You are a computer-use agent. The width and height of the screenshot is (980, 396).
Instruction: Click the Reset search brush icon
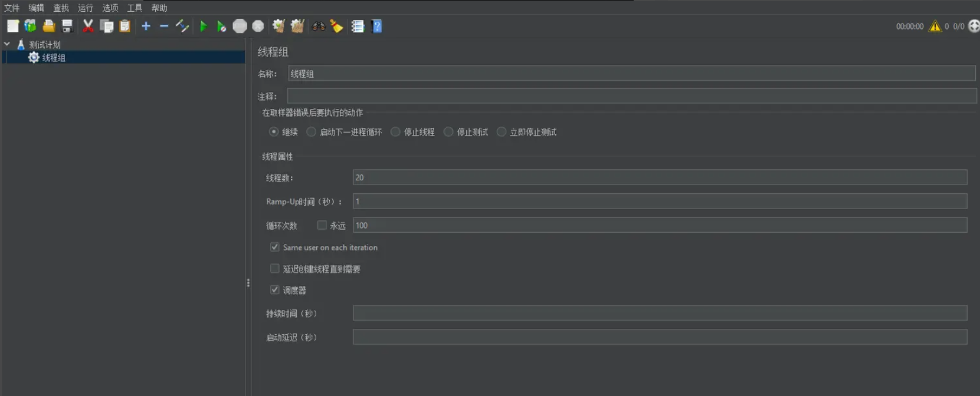tap(336, 26)
